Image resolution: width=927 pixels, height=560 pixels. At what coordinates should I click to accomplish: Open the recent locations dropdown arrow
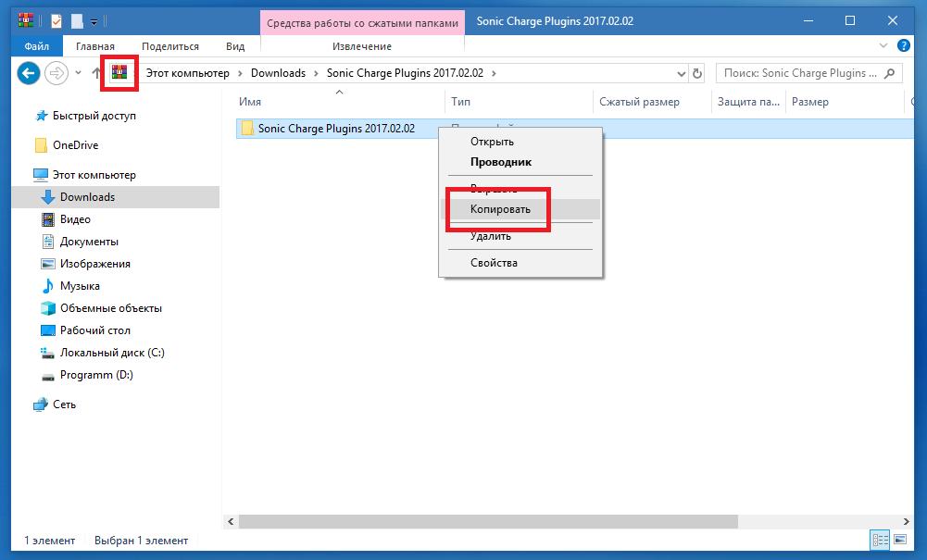click(x=78, y=73)
